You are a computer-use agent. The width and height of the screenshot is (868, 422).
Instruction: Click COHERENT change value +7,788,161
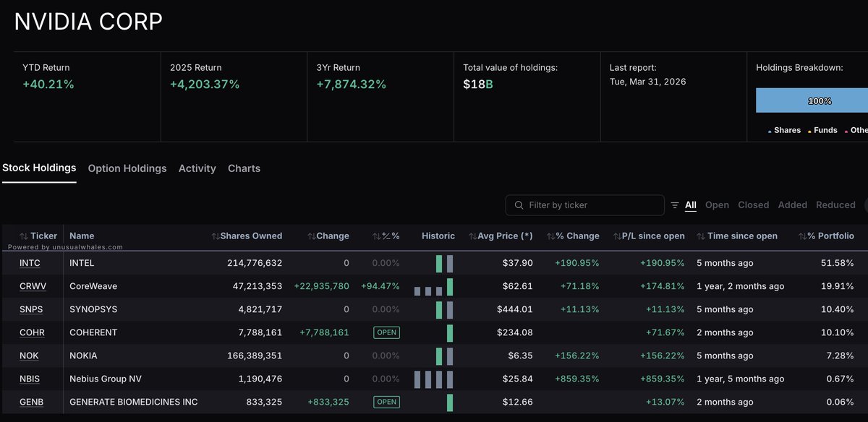(x=324, y=333)
